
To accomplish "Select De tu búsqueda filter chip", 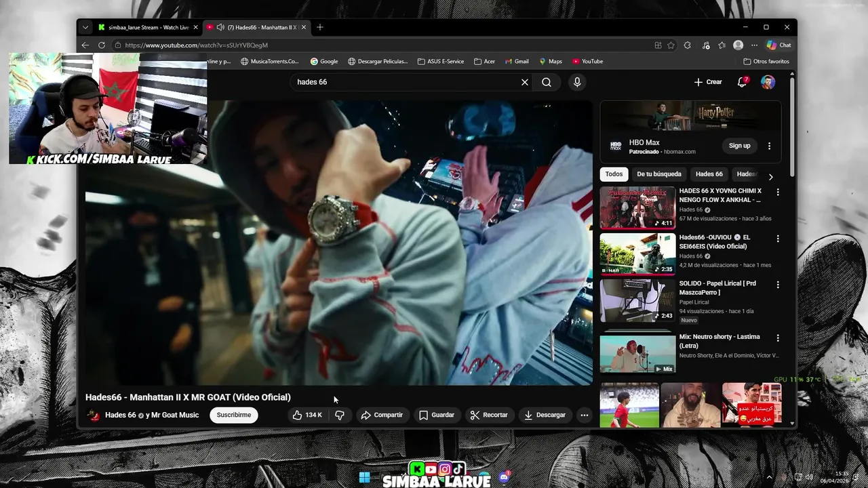I will pos(659,174).
